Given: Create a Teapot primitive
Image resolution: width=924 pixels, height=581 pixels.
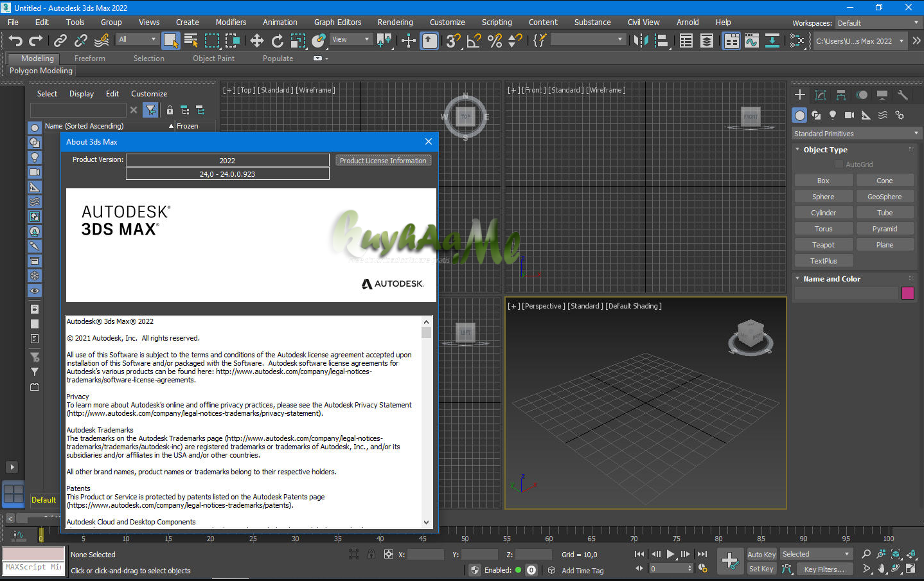Looking at the screenshot, I should [x=823, y=245].
